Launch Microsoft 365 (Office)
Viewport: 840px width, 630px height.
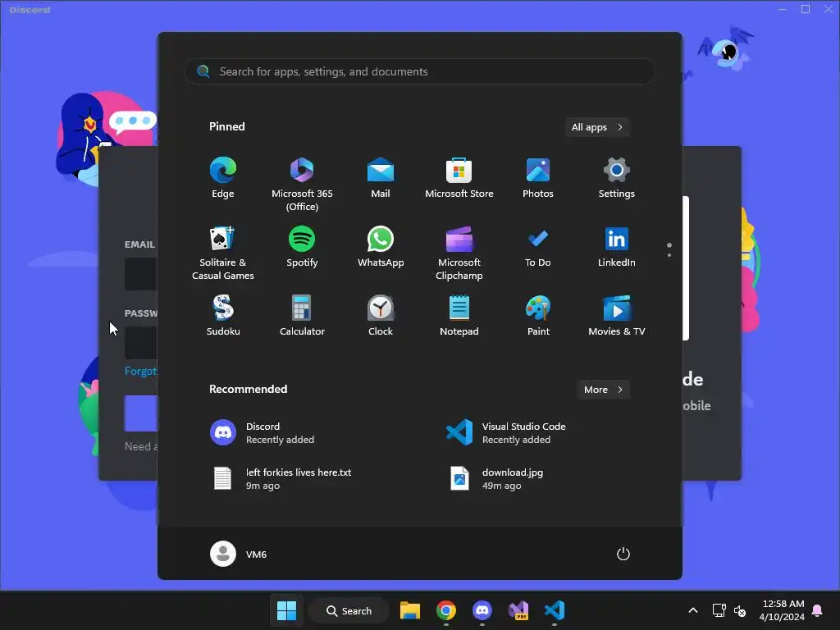(302, 185)
